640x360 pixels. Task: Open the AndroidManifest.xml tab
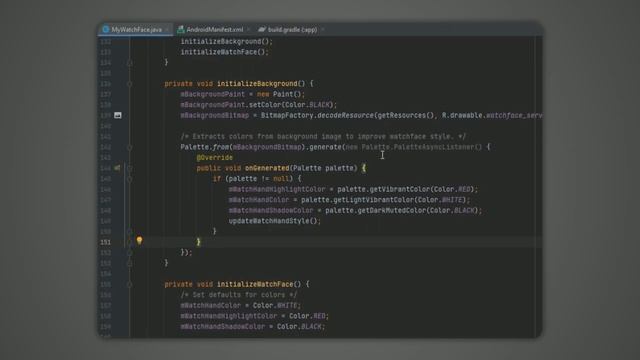point(215,29)
